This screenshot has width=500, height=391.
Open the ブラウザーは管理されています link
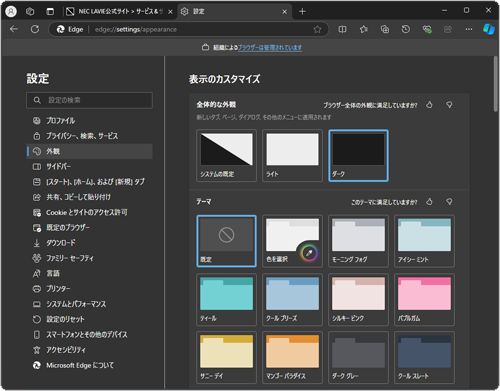pos(270,48)
